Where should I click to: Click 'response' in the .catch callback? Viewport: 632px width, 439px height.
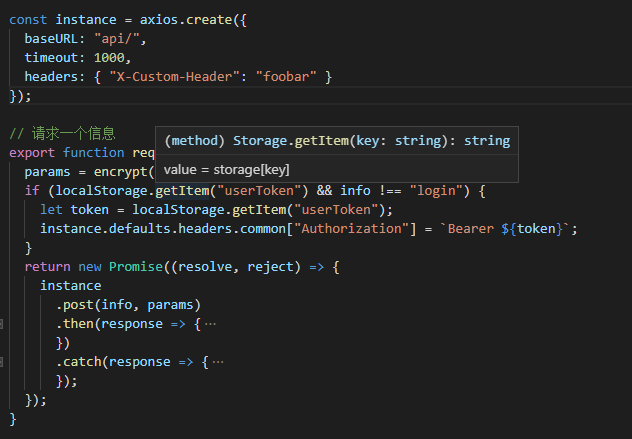point(139,362)
